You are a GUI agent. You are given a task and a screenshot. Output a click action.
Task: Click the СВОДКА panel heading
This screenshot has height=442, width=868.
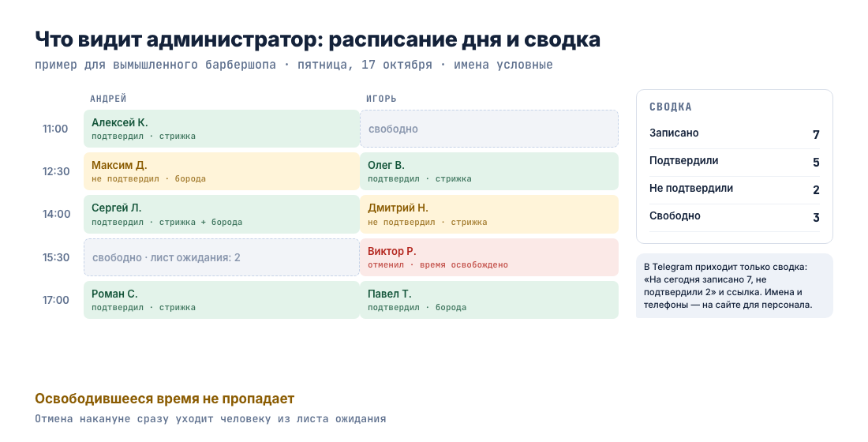[671, 107]
